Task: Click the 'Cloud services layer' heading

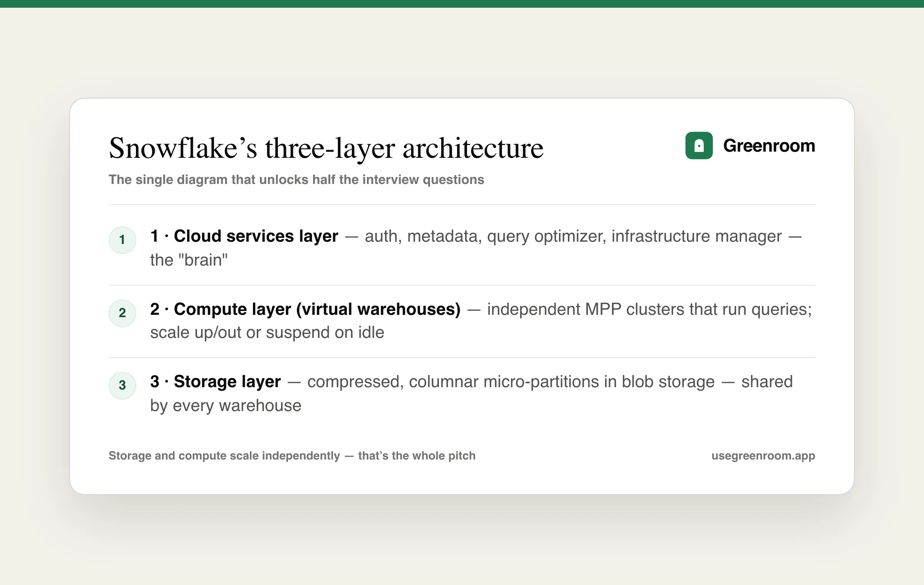Action: coord(256,236)
